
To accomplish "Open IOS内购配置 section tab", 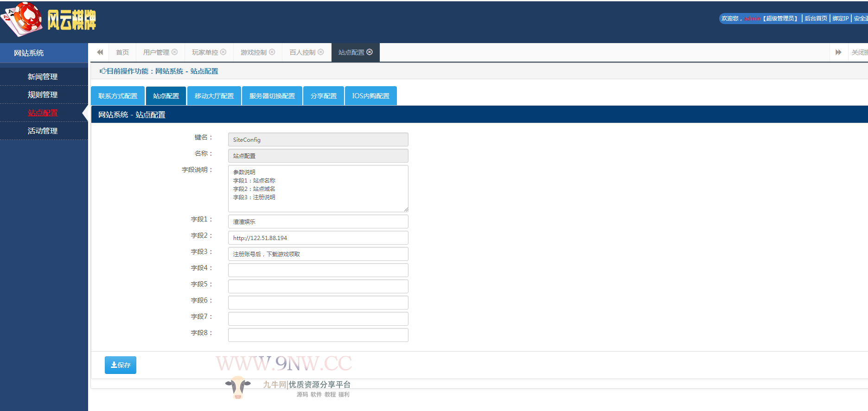I will [x=371, y=96].
